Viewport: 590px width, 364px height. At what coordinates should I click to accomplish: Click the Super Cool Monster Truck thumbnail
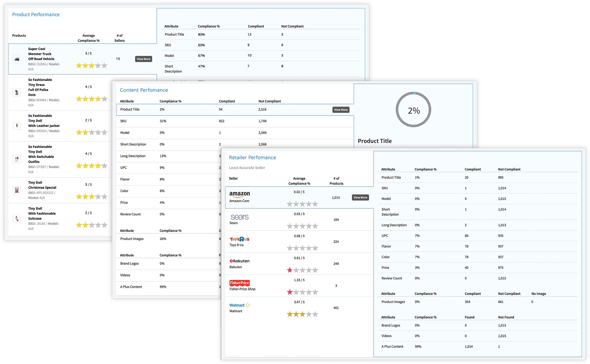pos(17,59)
